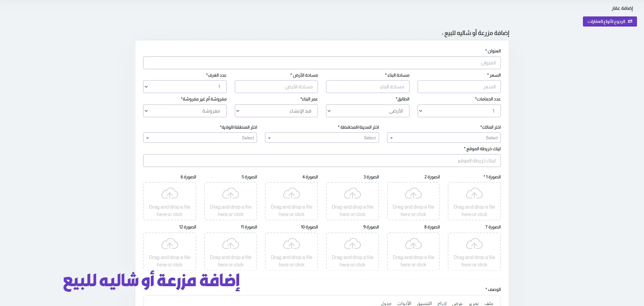Expand the عمر البناء dropdown

tap(276, 111)
